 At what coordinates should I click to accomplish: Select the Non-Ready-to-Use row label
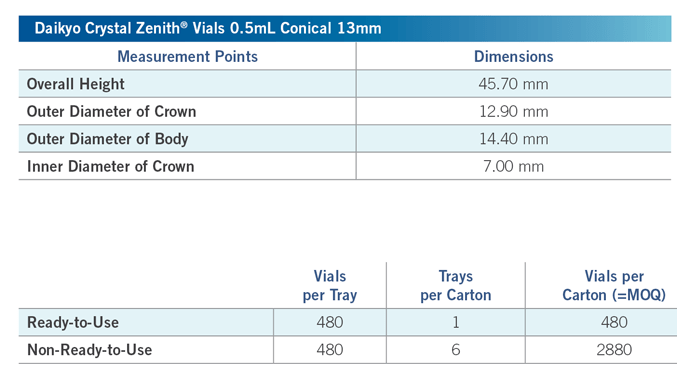(89, 350)
